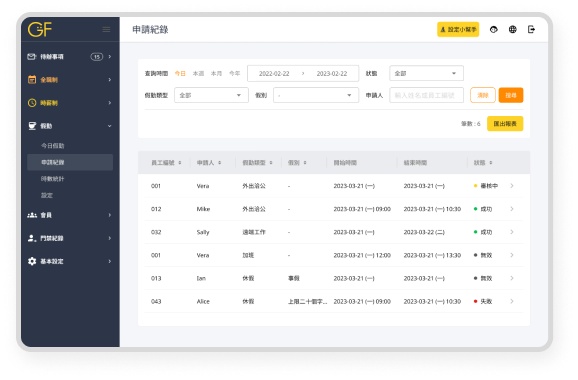The width and height of the screenshot is (578, 380).
Task: Click the name Sally in the table
Action: coord(203,232)
